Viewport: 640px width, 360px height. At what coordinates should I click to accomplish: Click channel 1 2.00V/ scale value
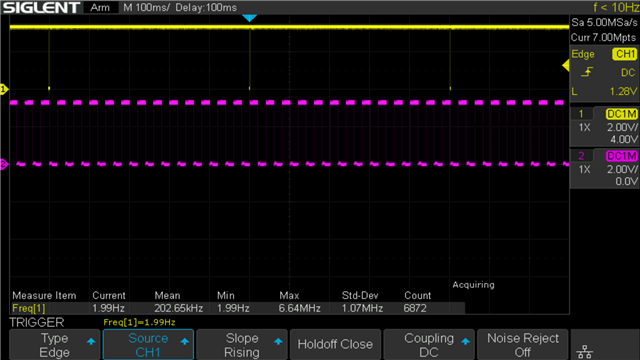coord(622,127)
